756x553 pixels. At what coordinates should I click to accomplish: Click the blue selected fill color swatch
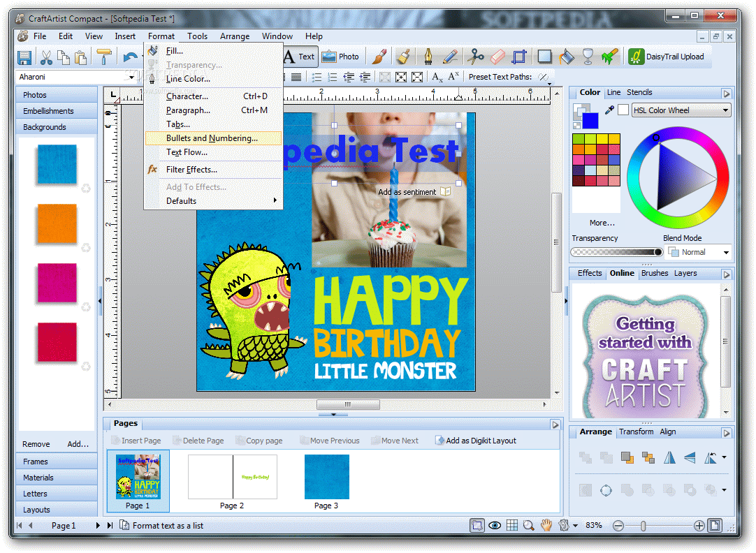(x=590, y=120)
